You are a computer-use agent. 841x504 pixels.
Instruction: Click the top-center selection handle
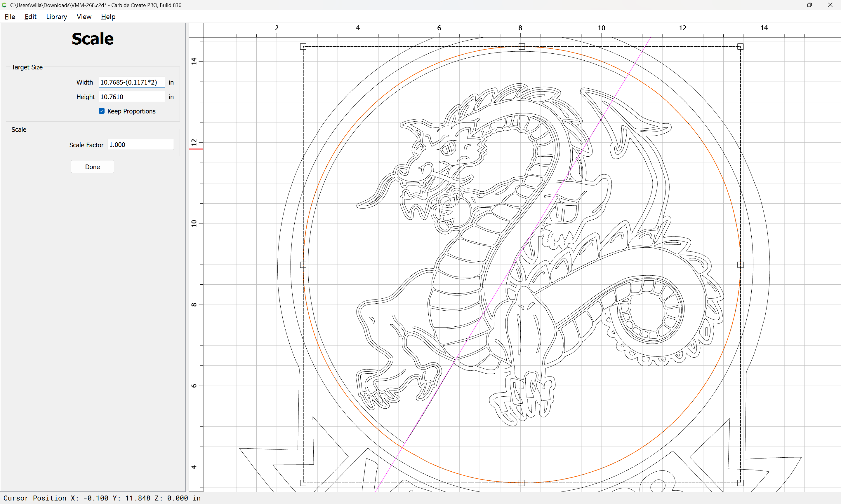(x=522, y=47)
